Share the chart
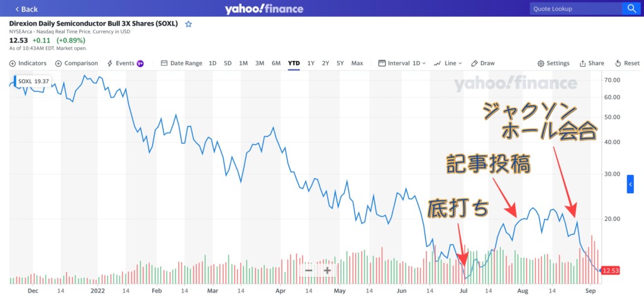Viewport: 644px width, 297px height. coord(592,64)
